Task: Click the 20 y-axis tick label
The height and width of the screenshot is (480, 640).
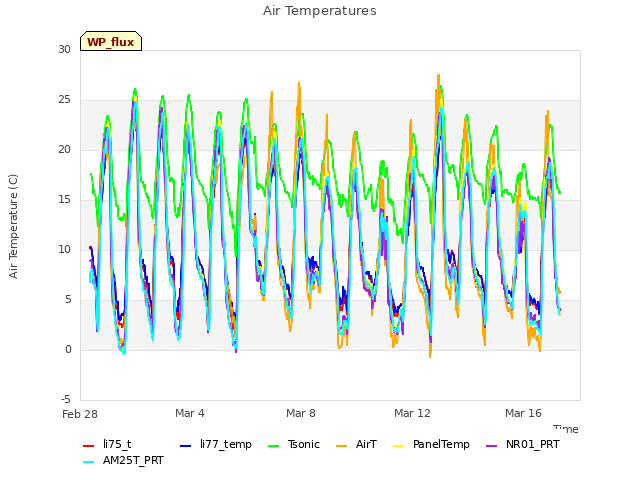Action: click(64, 149)
